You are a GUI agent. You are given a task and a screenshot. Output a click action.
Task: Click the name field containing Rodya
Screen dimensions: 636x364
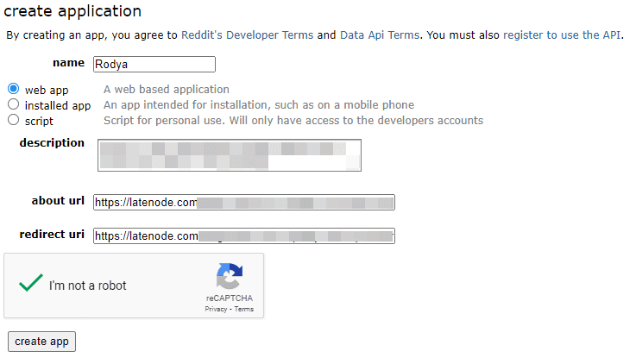[x=154, y=64]
